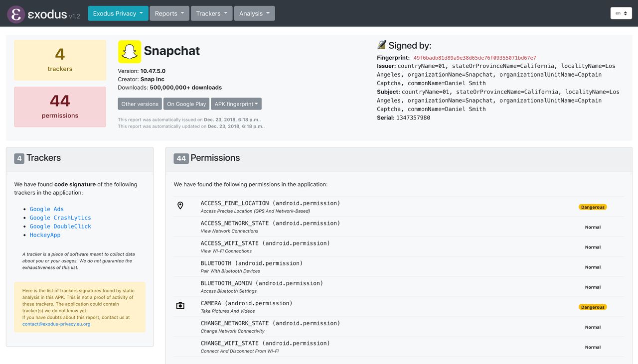Click the 4 badge in the Trackers panel header
The image size is (638, 364).
[x=19, y=158]
